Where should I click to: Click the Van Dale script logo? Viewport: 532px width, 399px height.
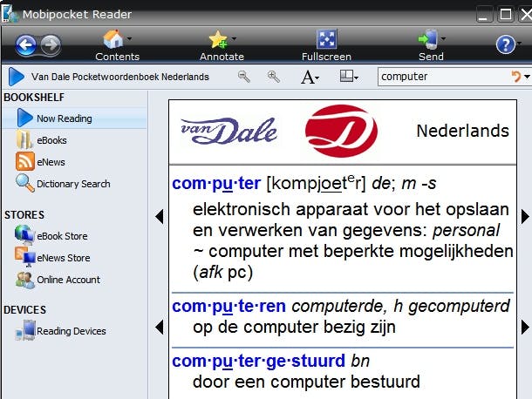229,131
